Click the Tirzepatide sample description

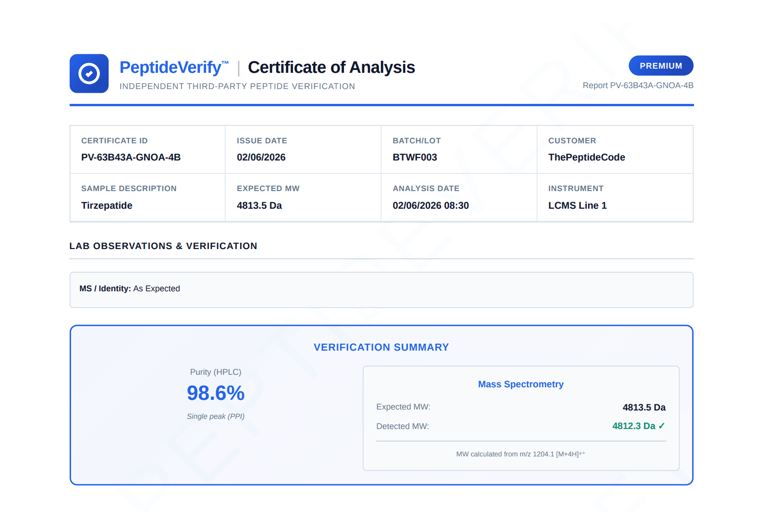coord(107,205)
